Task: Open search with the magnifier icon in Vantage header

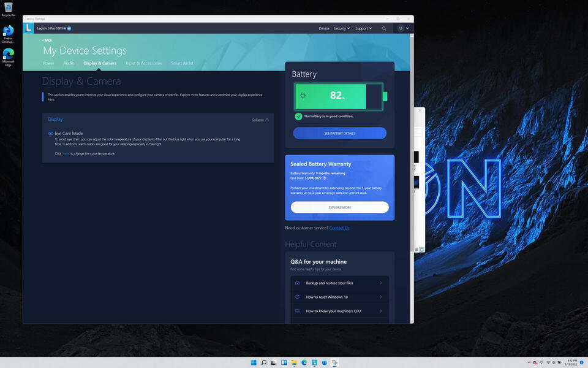Action: (383, 29)
